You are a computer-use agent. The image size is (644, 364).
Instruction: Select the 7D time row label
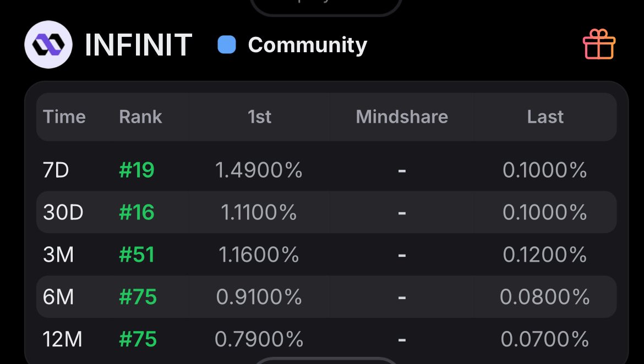(56, 170)
